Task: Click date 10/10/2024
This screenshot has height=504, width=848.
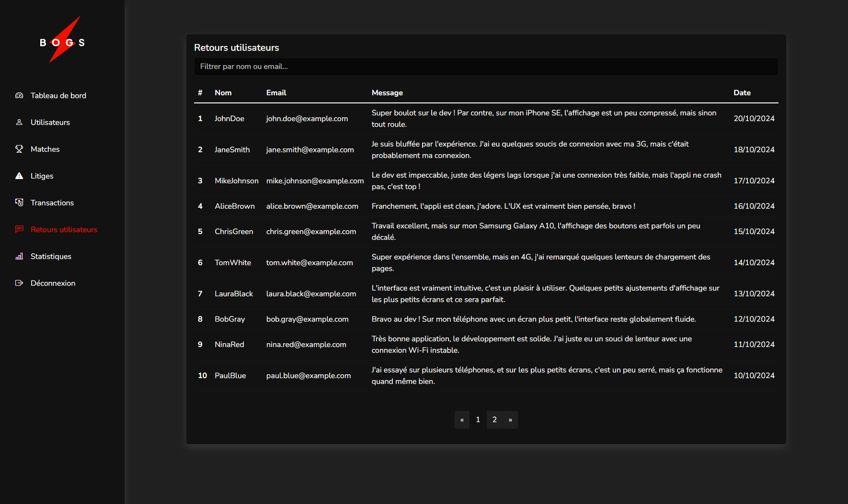Action: 754,376
